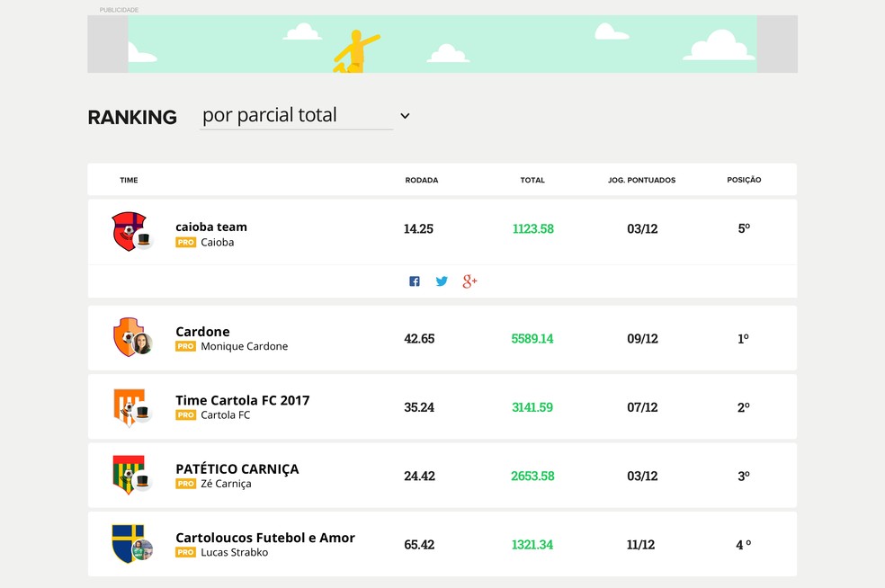Viewport: 885px width, 588px height.
Task: Click the RANKING heading
Action: pos(132,118)
